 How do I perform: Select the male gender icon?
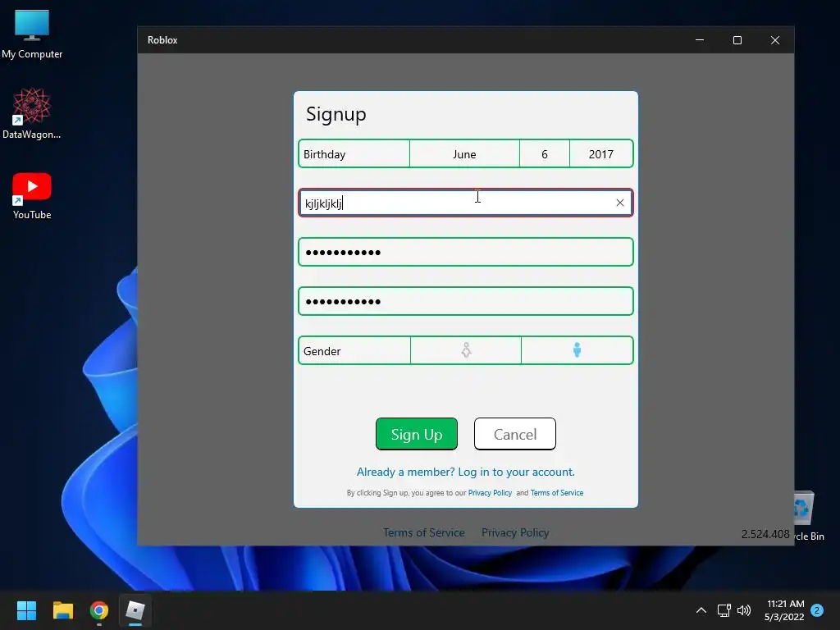point(577,350)
